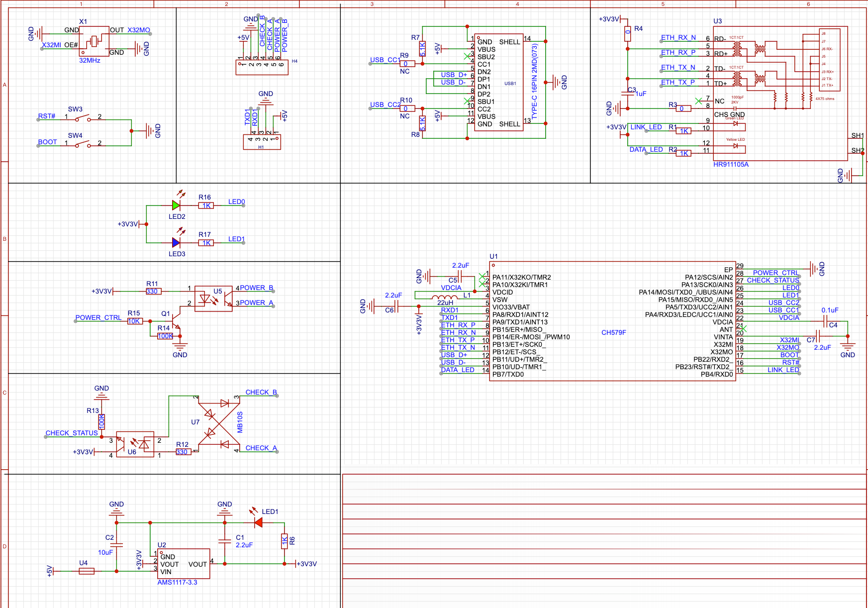Viewport: 868px width, 608px height.
Task: Select resistor R6 1K near LED1
Action: [285, 541]
